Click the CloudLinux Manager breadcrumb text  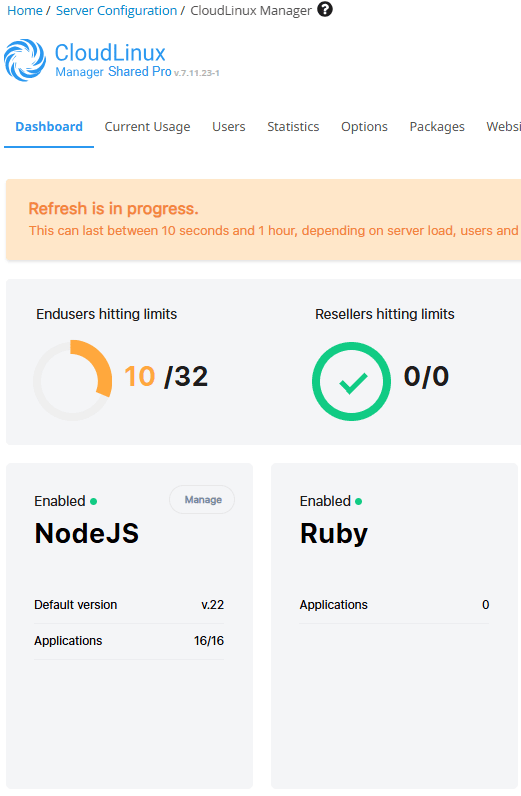coord(251,10)
